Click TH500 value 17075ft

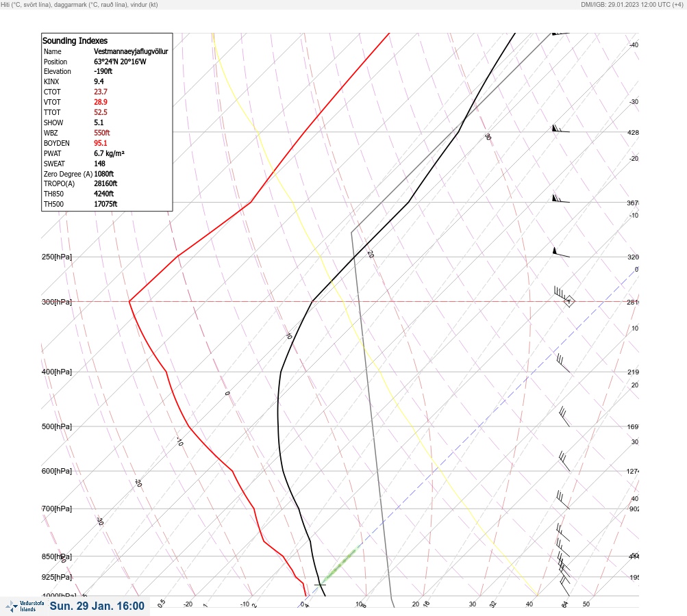105,204
